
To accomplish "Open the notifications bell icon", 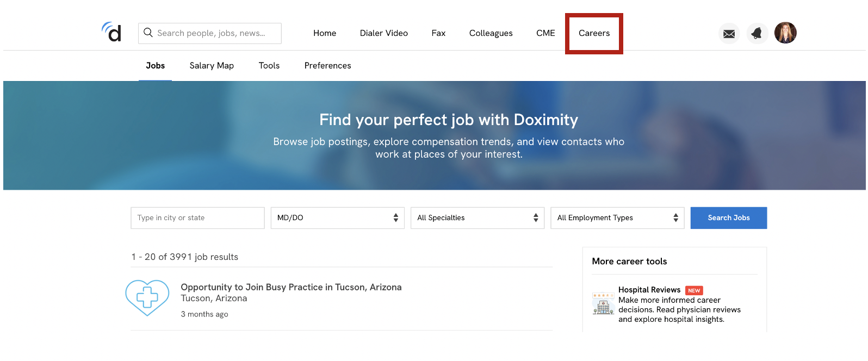I will coord(757,34).
